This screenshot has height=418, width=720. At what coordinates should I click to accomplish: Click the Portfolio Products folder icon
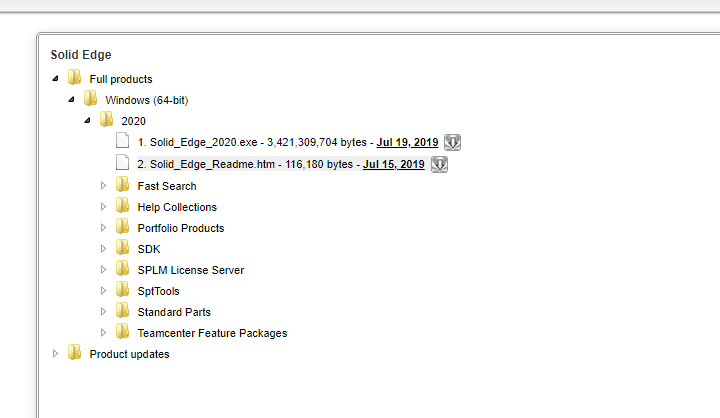[x=123, y=226]
